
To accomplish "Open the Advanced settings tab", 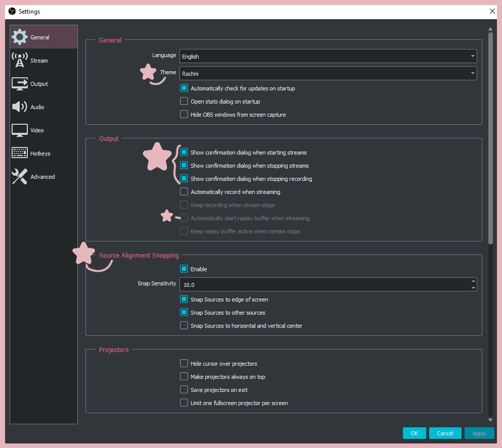I will coord(44,177).
